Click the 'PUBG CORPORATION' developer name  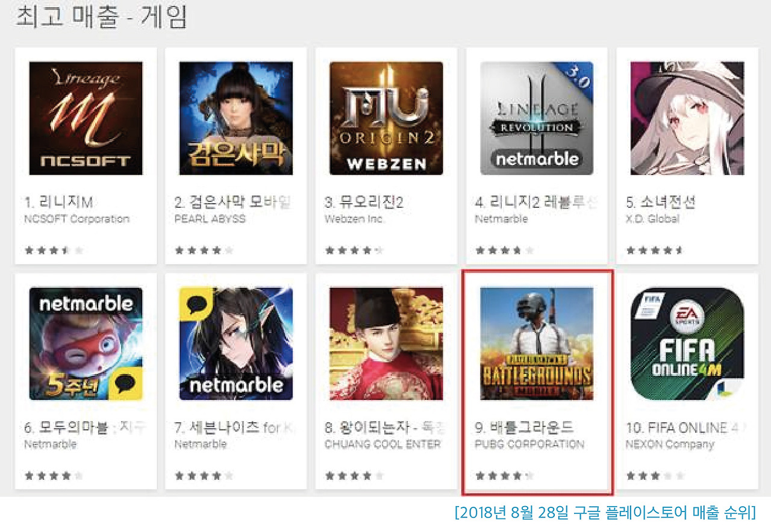(x=529, y=444)
